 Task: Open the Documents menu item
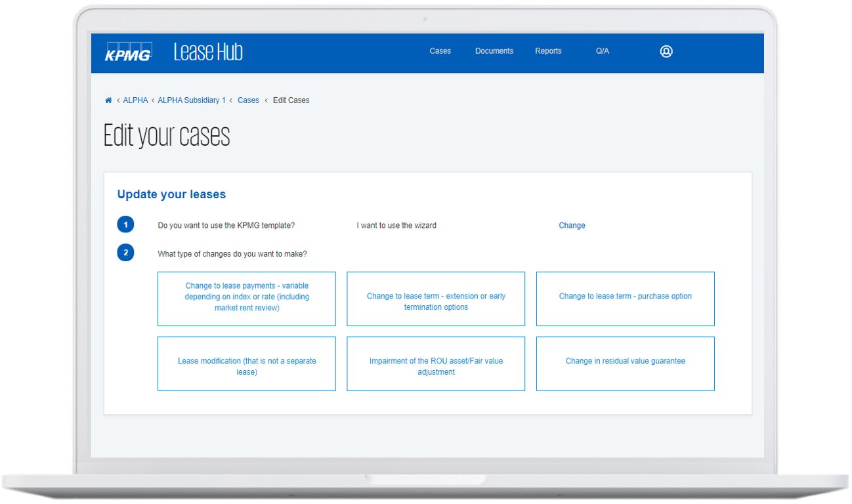tap(494, 51)
